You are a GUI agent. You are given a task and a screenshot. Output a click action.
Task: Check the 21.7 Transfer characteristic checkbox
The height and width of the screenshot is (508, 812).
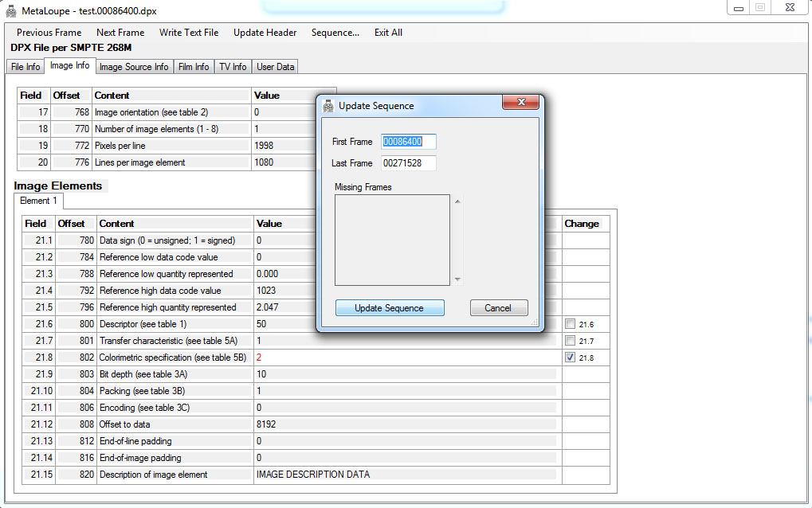(569, 341)
